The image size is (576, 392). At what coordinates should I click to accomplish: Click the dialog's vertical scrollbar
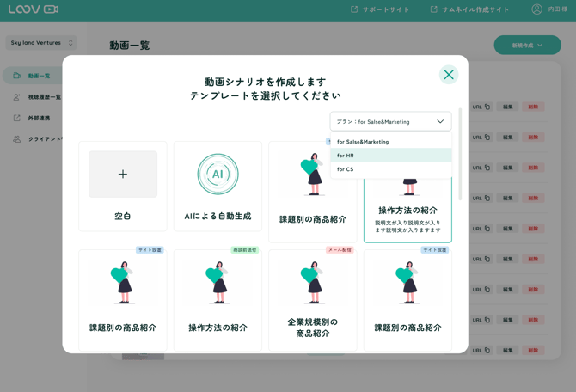[x=460, y=154]
